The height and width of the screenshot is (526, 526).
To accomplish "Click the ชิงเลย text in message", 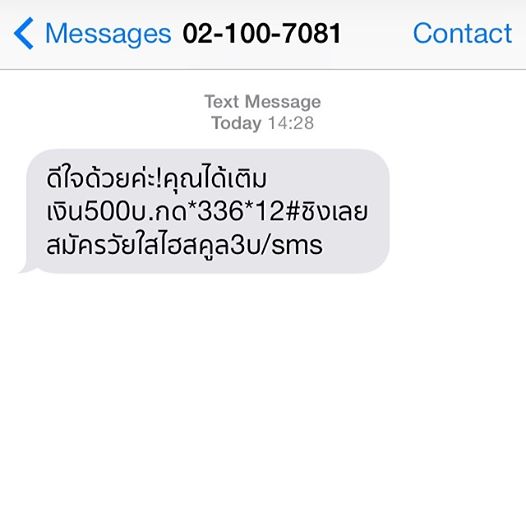I will click(x=334, y=211).
